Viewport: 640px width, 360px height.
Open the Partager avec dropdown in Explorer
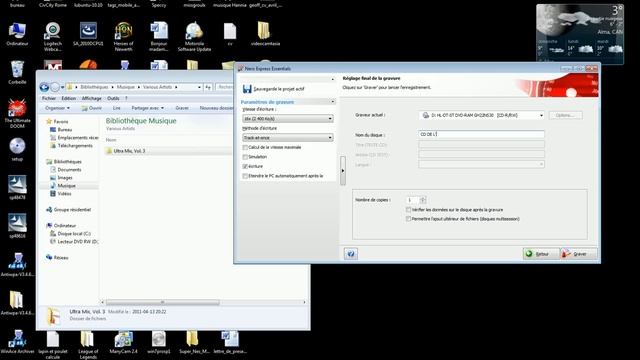click(147, 108)
